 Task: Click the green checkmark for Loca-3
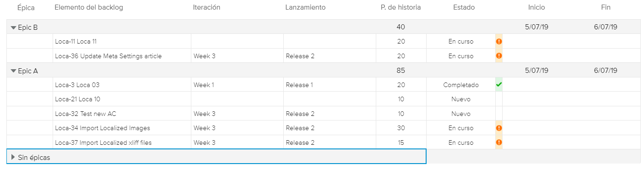click(499, 85)
